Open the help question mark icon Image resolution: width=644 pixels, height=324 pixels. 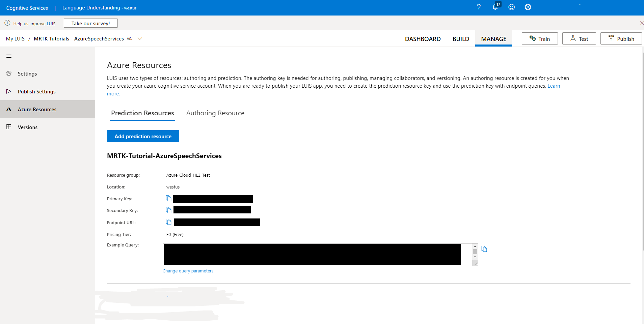(479, 7)
